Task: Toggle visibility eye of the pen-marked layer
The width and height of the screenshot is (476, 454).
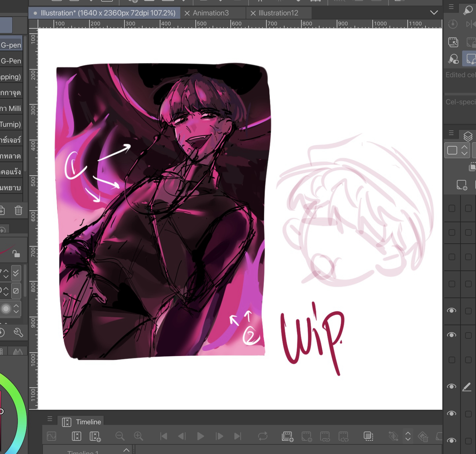Action: [x=451, y=386]
